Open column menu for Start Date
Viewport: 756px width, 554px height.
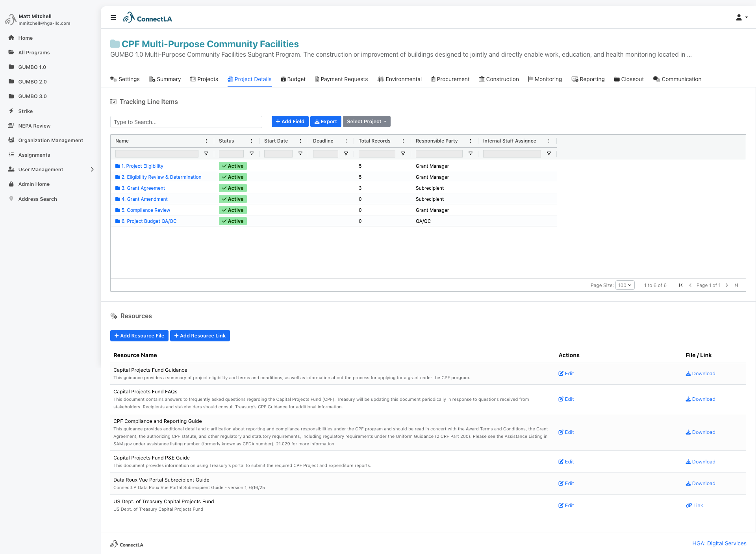tap(300, 141)
